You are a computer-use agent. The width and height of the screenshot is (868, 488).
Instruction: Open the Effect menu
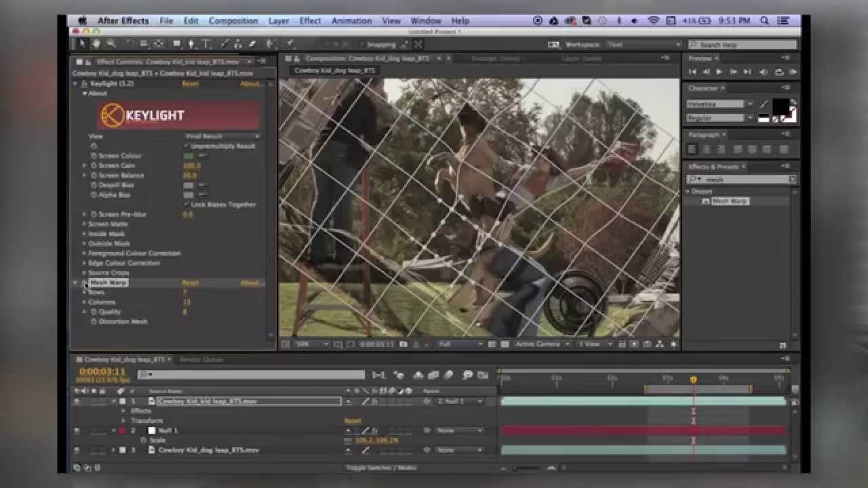[311, 21]
